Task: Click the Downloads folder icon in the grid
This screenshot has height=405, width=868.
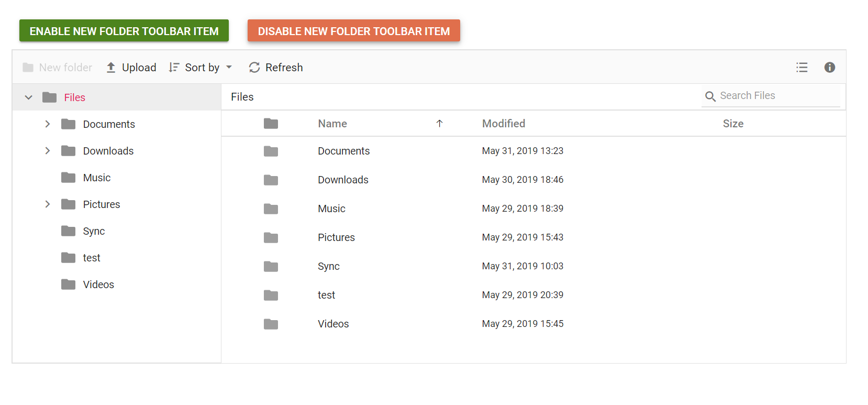Action: point(271,180)
